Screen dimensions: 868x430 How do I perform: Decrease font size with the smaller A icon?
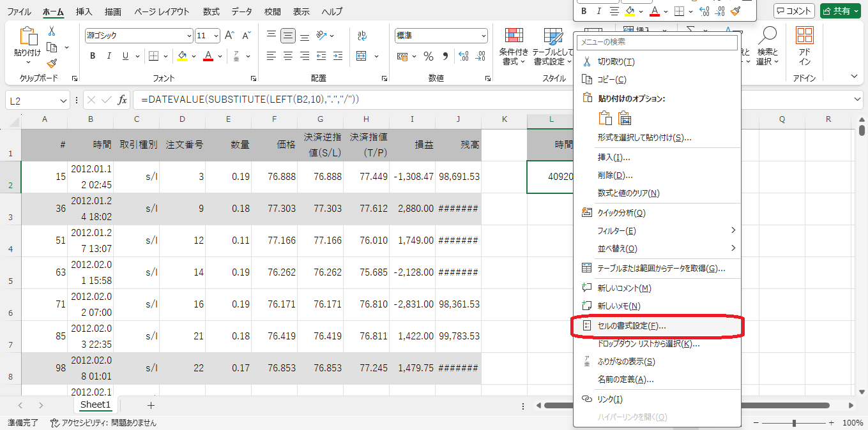pos(247,36)
